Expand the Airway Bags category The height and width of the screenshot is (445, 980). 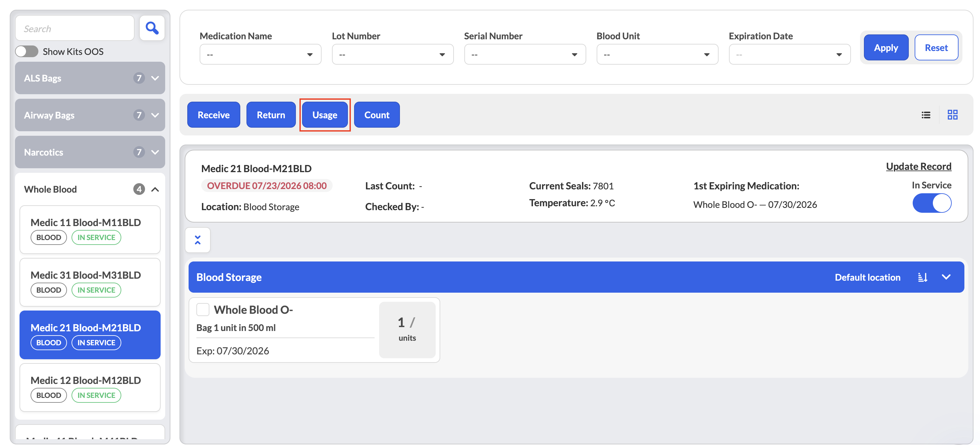coord(90,115)
